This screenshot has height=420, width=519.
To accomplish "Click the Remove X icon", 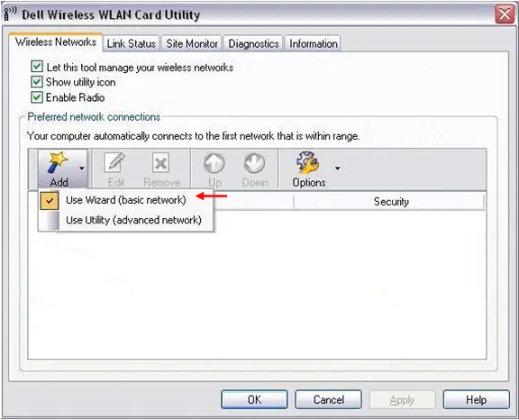I will click(x=161, y=163).
